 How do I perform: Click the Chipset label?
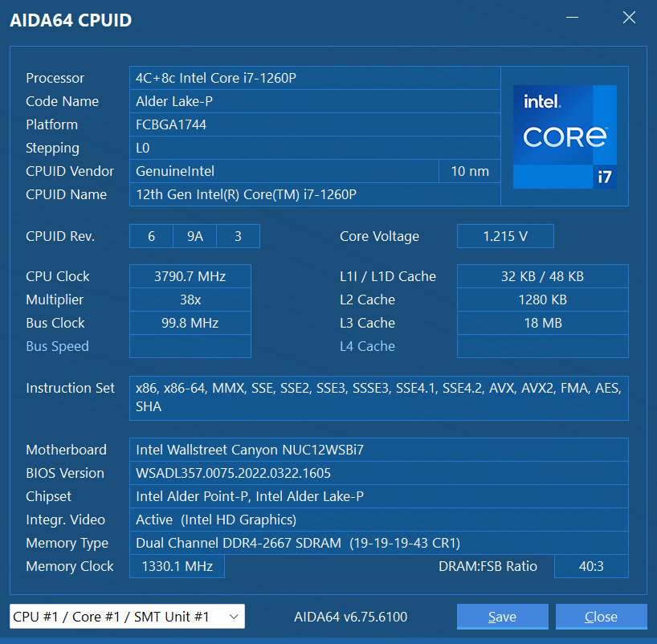[49, 496]
